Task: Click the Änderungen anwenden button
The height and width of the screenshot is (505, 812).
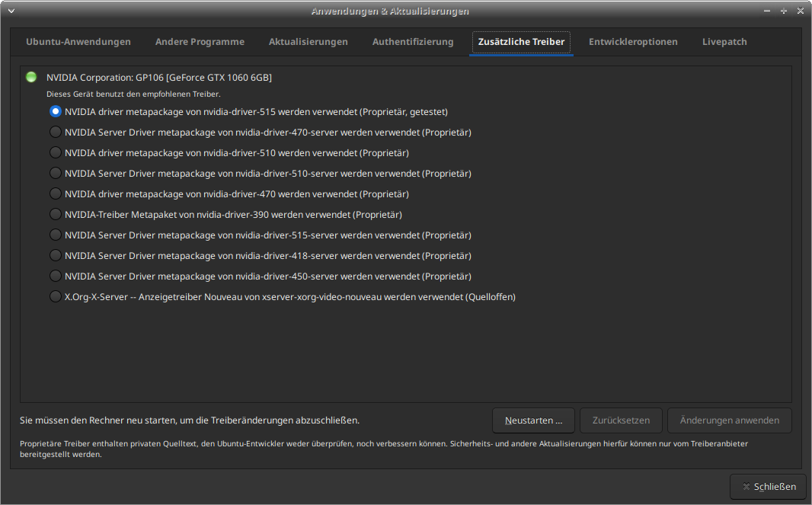Action: [x=729, y=420]
